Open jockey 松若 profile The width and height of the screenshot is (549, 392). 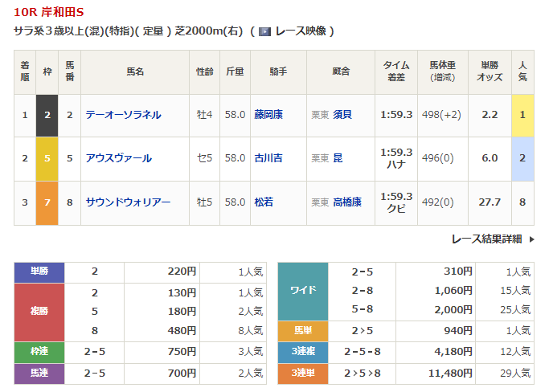pyautogui.click(x=264, y=202)
